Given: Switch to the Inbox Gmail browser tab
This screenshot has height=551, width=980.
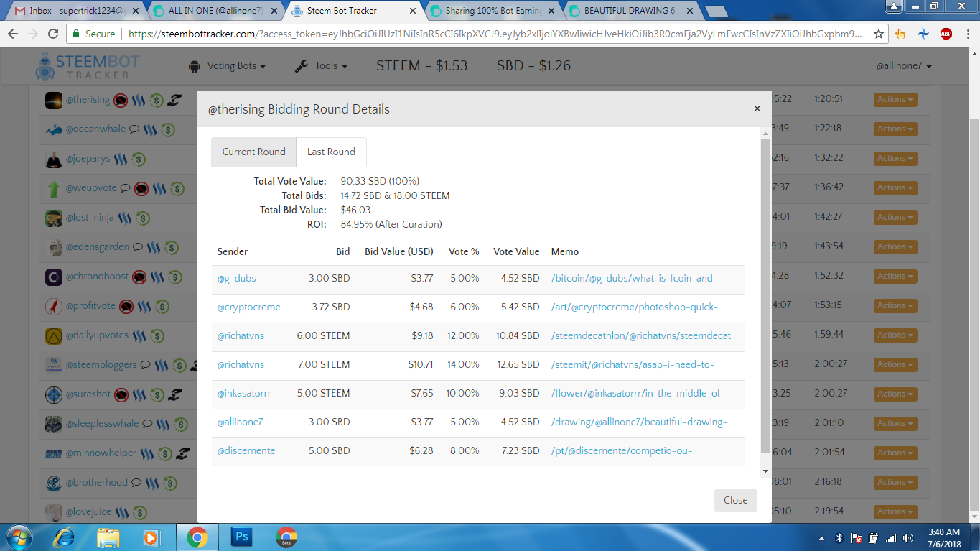Looking at the screenshot, I should 75,11.
